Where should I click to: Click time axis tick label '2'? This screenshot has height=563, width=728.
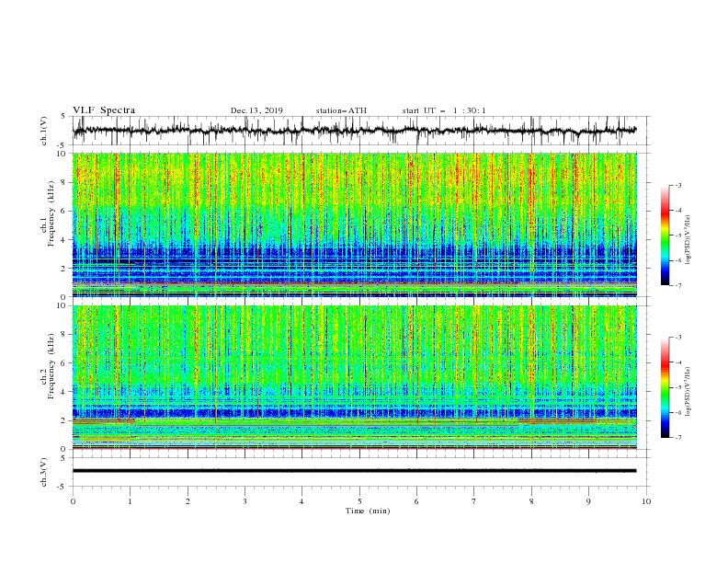point(188,501)
